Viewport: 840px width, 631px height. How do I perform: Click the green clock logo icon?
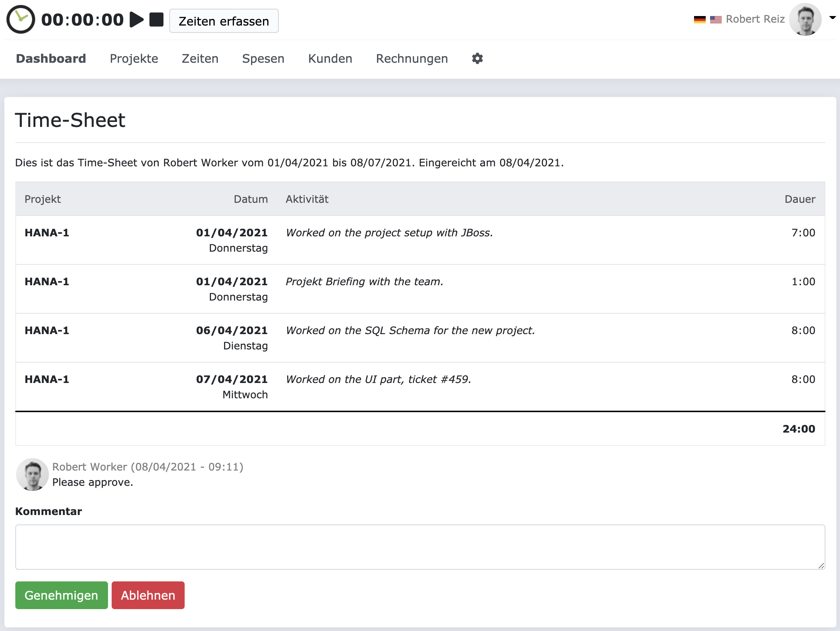(20, 19)
